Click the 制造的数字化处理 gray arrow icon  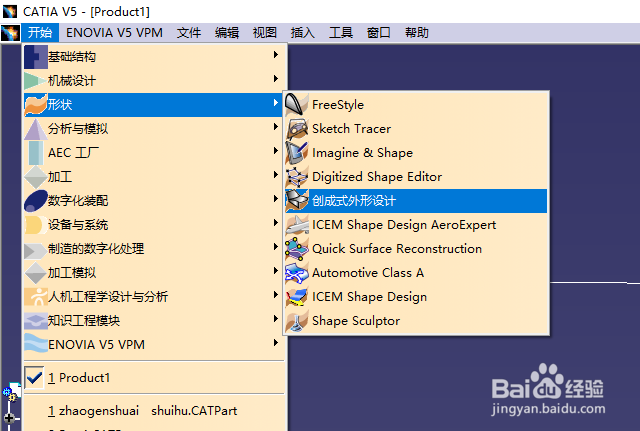coord(36,250)
